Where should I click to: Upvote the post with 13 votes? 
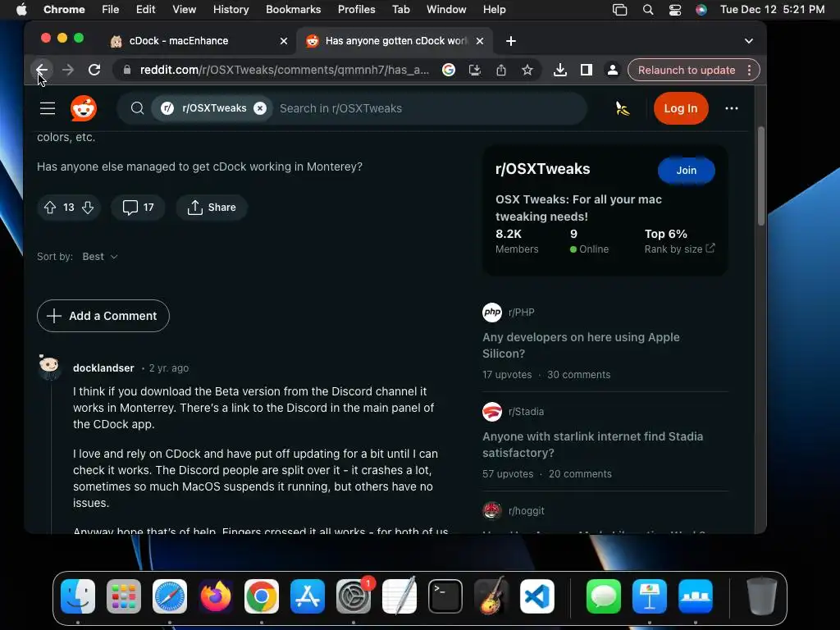[x=50, y=208]
